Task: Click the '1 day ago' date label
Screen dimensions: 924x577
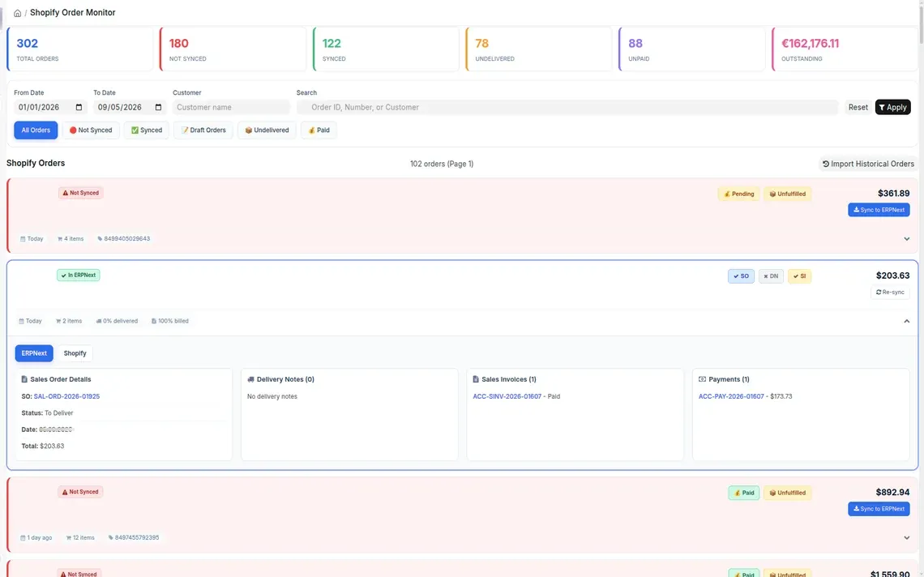Action: 36,537
